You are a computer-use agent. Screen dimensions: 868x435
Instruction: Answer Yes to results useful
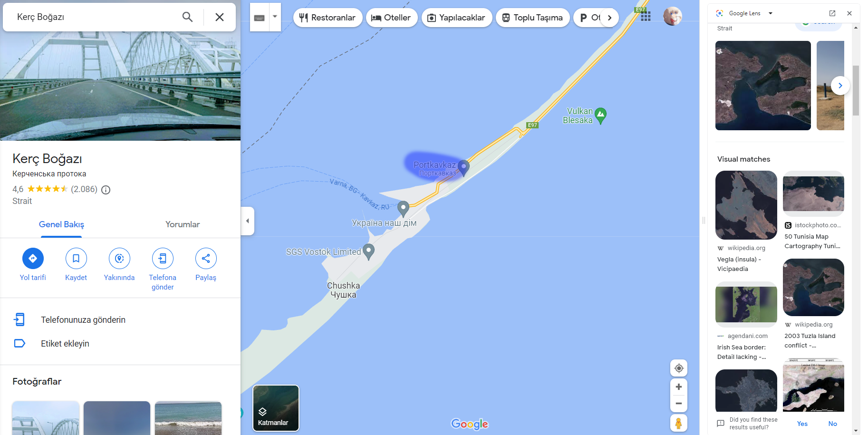pyautogui.click(x=802, y=424)
